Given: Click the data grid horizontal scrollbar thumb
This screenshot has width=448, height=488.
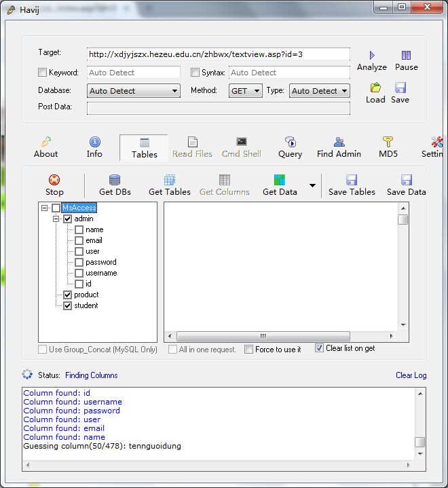Looking at the screenshot, I should (263, 336).
